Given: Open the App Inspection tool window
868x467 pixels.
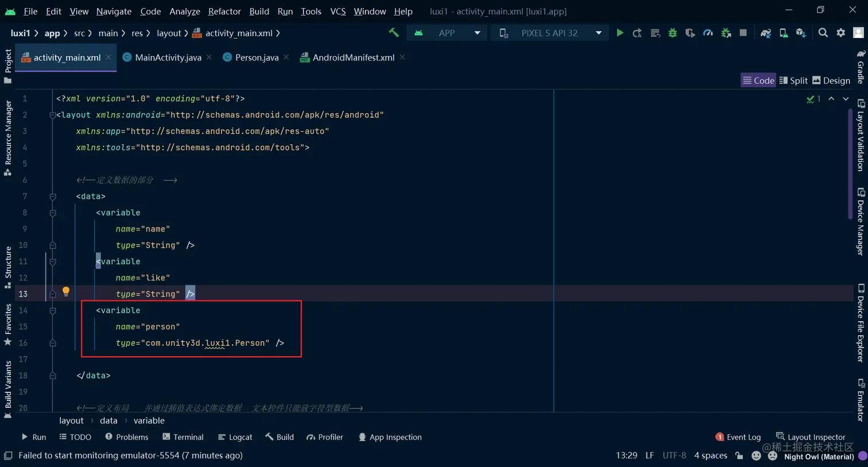Looking at the screenshot, I should click(390, 437).
